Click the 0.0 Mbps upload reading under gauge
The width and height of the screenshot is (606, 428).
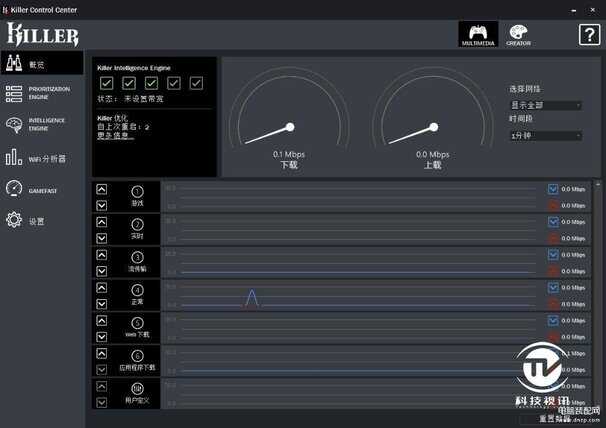(432, 154)
